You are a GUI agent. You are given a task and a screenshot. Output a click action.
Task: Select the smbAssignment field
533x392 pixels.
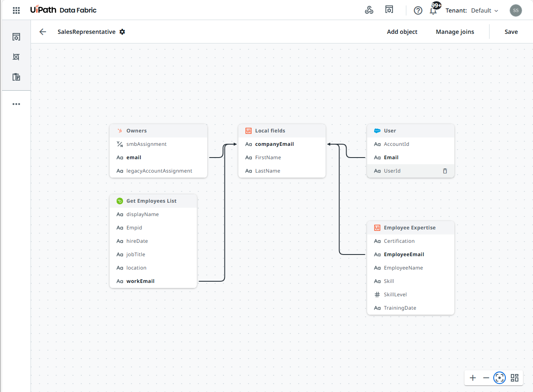pos(158,144)
